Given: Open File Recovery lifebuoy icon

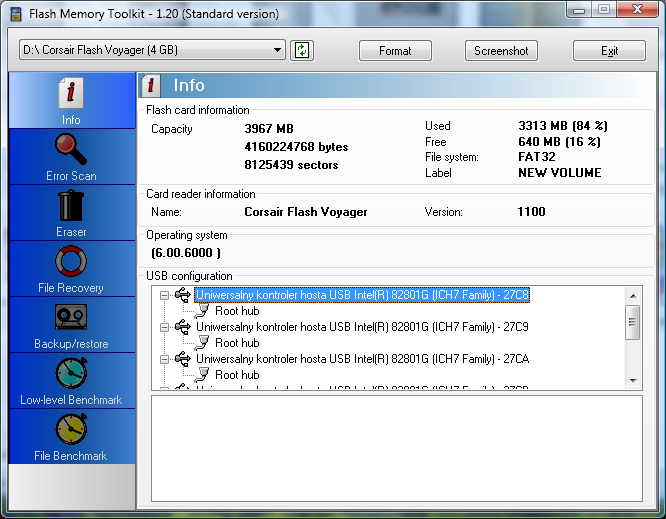Looking at the screenshot, I should (x=71, y=261).
